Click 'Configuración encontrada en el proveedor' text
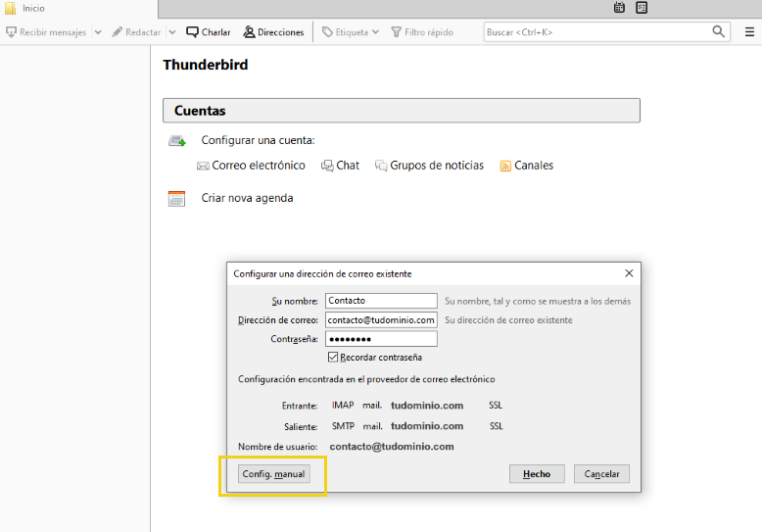This screenshot has height=532, width=762. click(366, 379)
